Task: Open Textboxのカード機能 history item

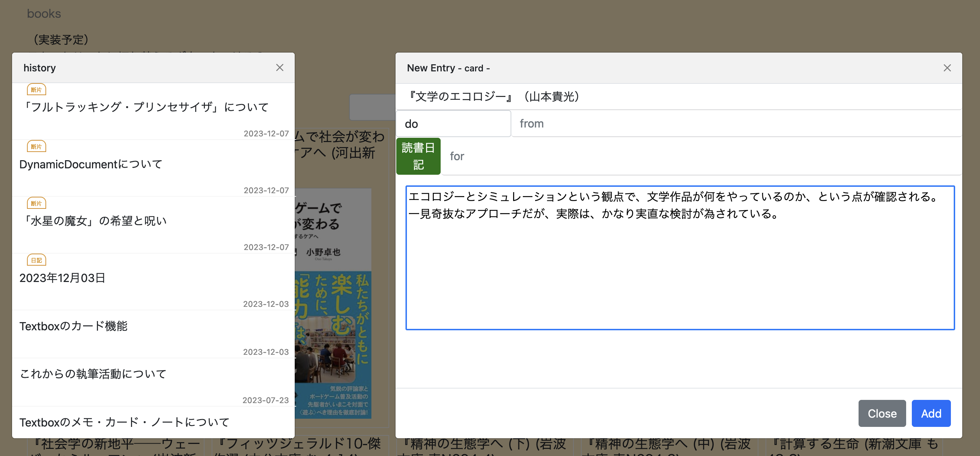Action: 74,326
